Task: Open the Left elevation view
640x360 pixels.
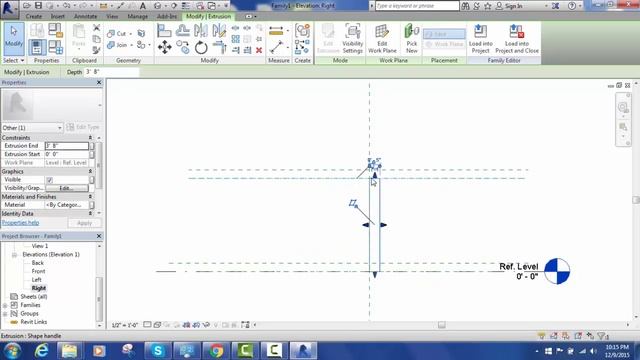Action: coord(36,280)
